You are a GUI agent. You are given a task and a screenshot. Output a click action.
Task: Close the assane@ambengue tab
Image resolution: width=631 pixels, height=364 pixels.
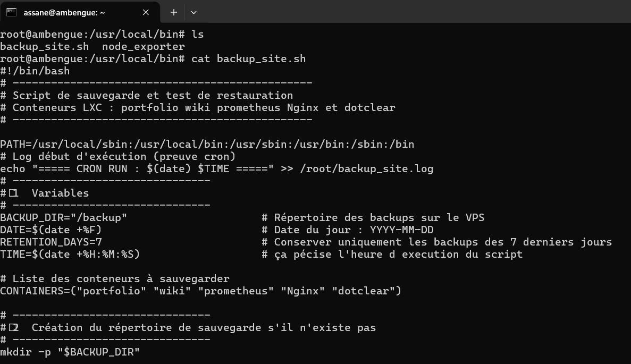coord(146,12)
